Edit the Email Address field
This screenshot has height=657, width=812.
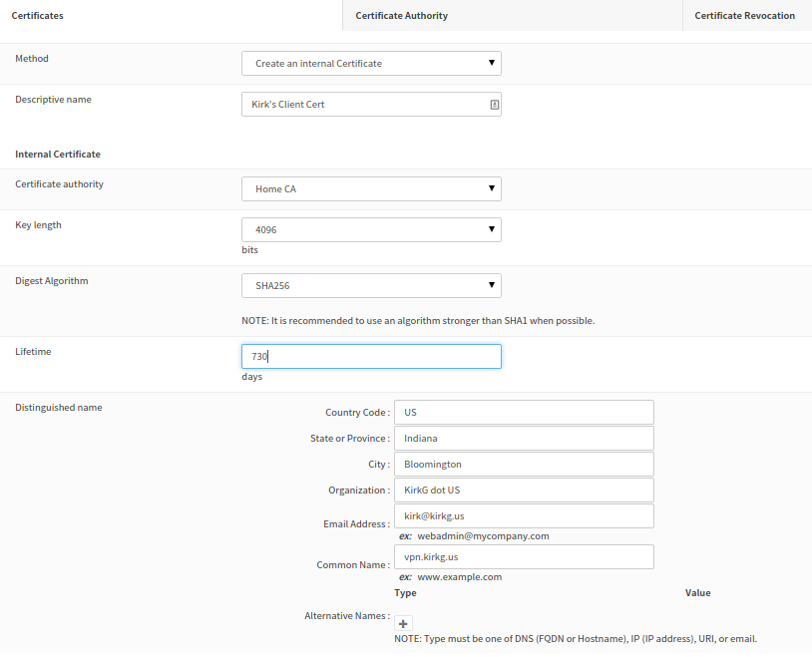(524, 516)
